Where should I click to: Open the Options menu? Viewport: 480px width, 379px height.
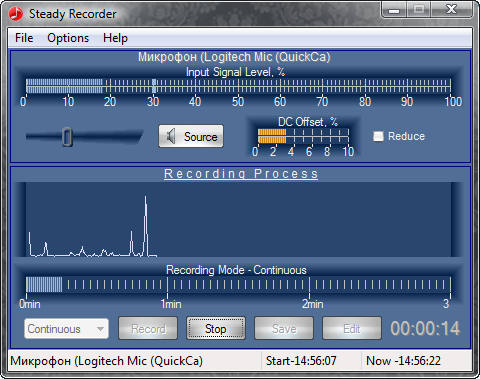point(68,38)
